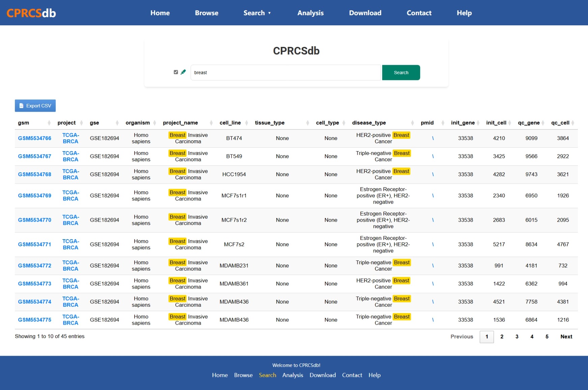
Task: Go to page 3 of results
Action: 517,337
